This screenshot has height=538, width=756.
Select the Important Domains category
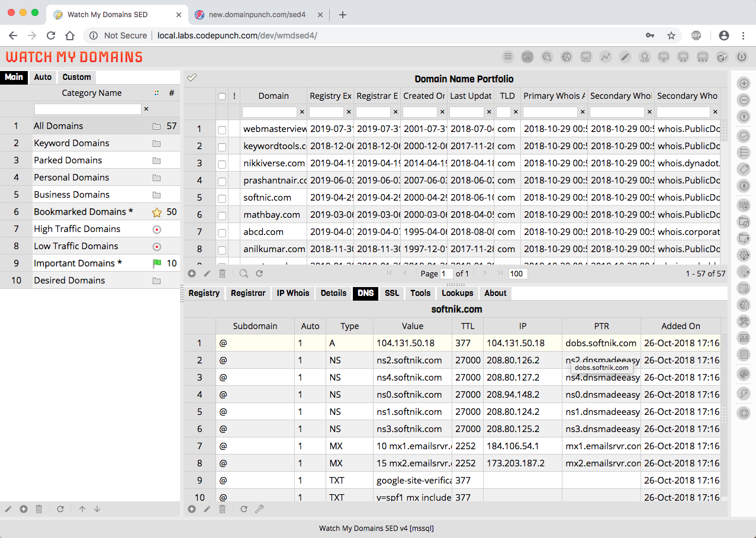point(90,263)
